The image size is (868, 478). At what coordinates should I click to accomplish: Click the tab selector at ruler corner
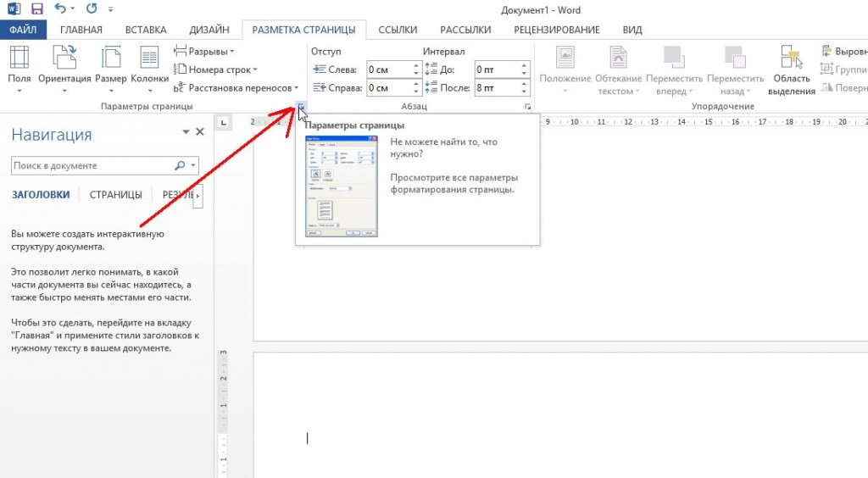(224, 122)
